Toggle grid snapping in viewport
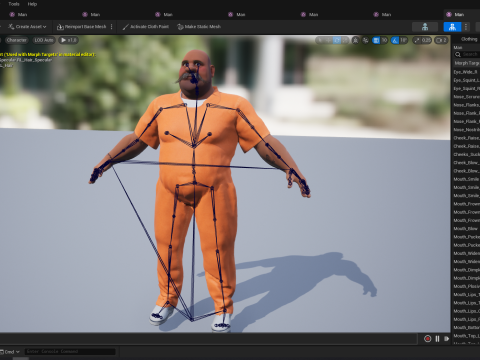Screen dimensions: 480x360 376,40
